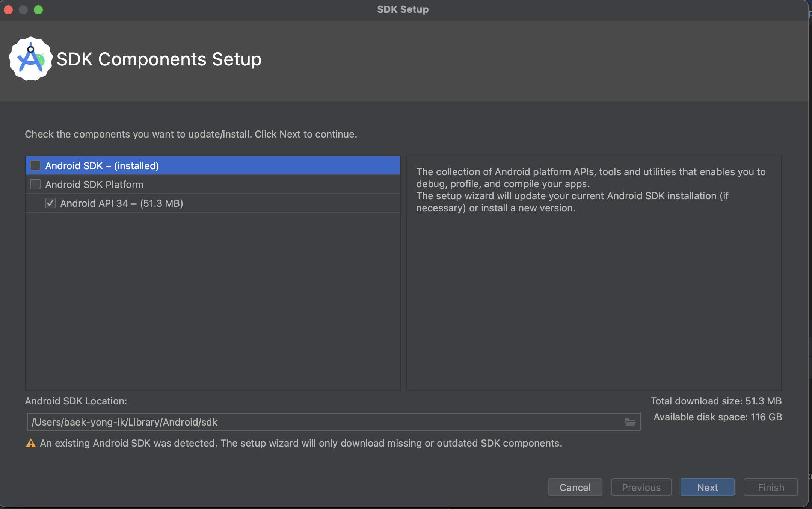Click the gray minimize window button
812x509 pixels.
click(x=23, y=9)
